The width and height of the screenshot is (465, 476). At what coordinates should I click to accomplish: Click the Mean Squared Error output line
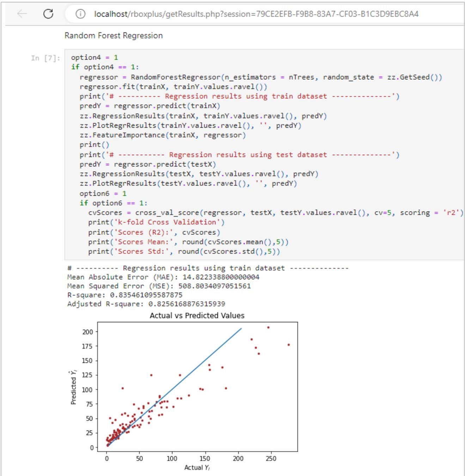coord(159,286)
